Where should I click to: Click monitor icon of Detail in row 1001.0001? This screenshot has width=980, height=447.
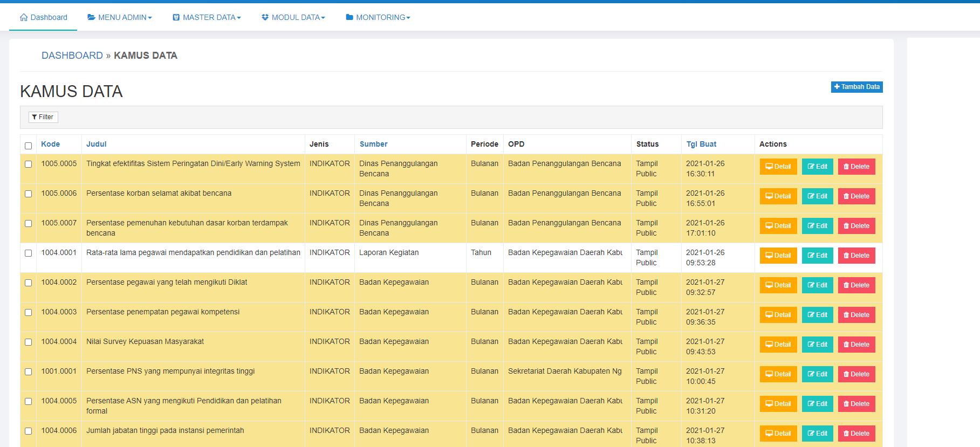pyautogui.click(x=769, y=374)
